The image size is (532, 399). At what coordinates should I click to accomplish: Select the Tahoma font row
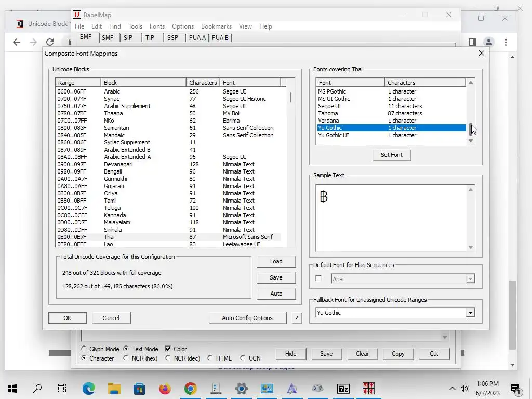coord(391,113)
